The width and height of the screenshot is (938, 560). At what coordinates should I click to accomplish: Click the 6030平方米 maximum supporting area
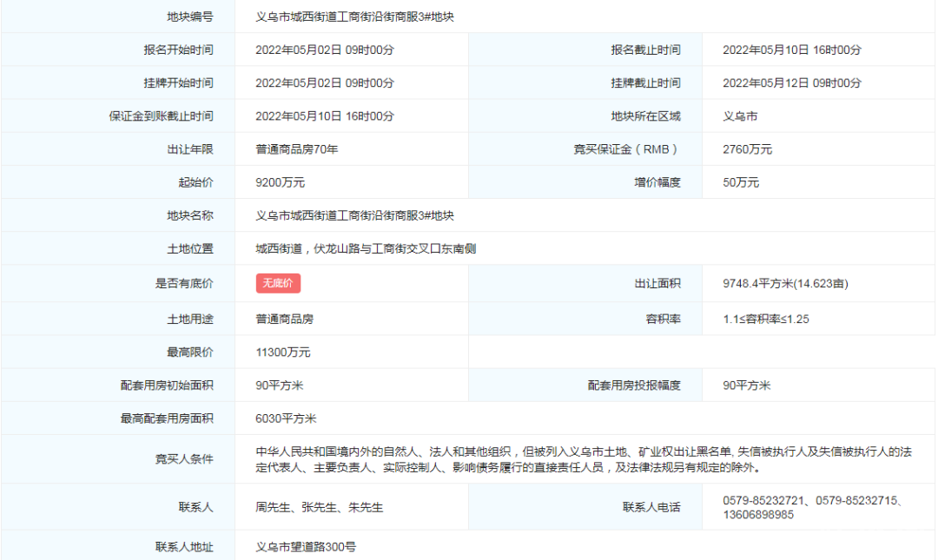tap(286, 418)
